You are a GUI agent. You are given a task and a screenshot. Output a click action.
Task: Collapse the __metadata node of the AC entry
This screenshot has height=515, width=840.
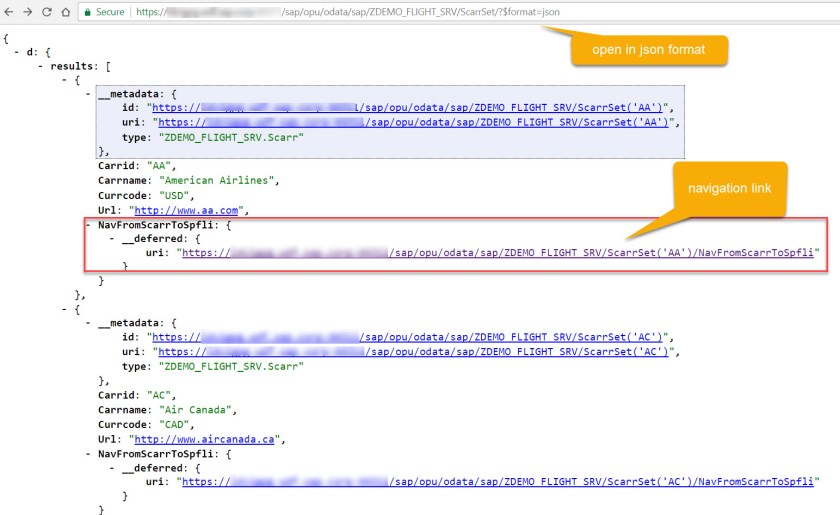click(88, 323)
